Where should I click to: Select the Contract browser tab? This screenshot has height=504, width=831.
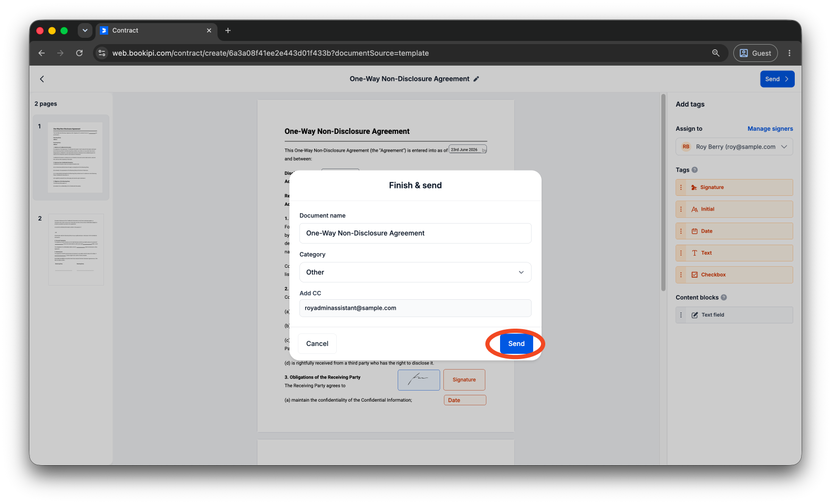pyautogui.click(x=155, y=30)
